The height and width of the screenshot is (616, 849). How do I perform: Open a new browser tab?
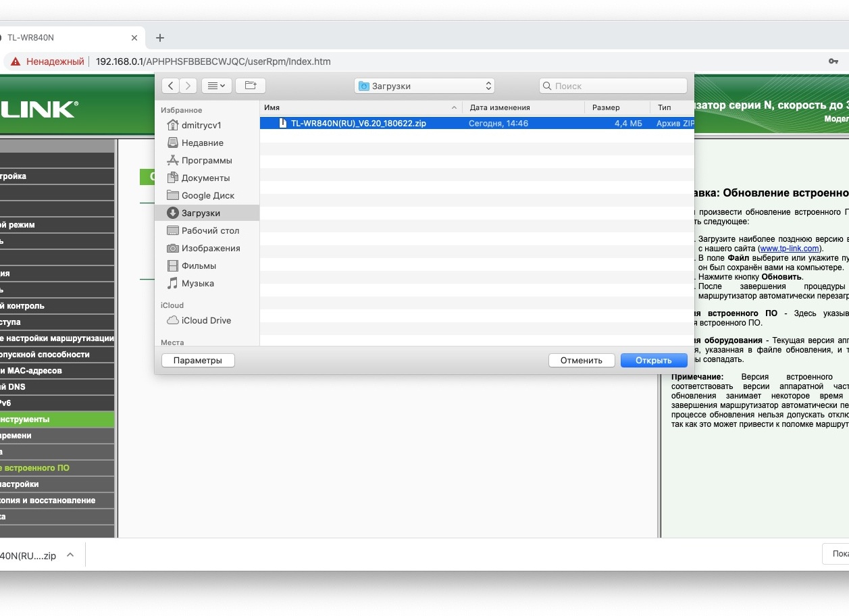point(160,38)
